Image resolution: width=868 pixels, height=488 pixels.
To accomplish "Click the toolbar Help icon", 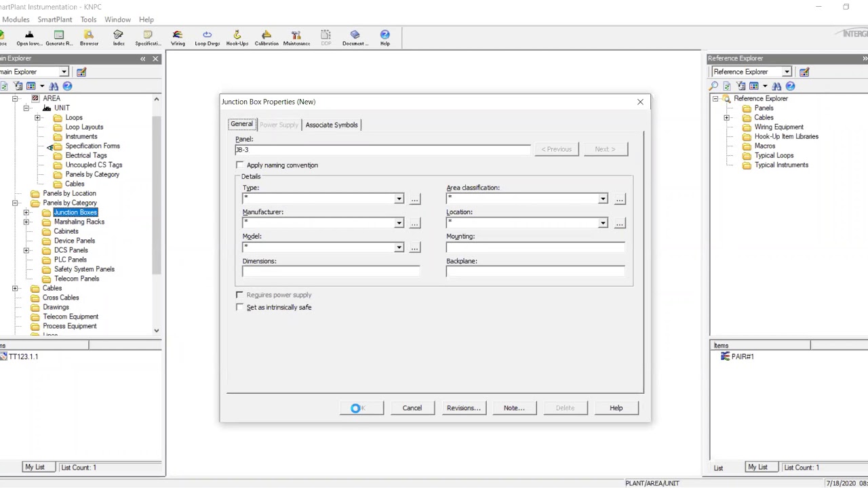I will (385, 38).
